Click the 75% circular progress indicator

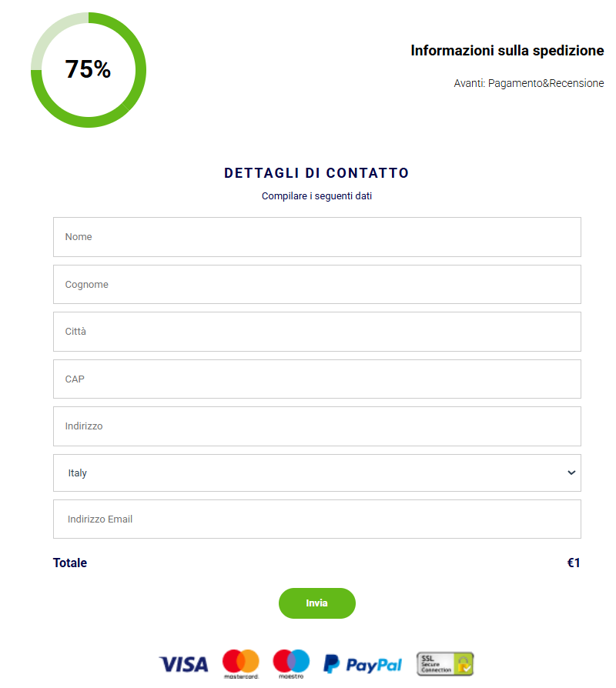tap(89, 70)
